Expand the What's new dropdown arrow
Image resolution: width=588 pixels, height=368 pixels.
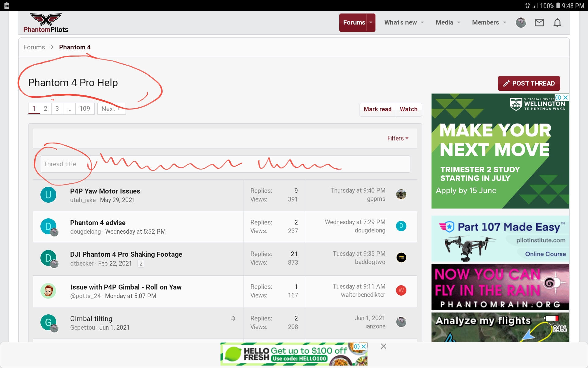pos(422,22)
